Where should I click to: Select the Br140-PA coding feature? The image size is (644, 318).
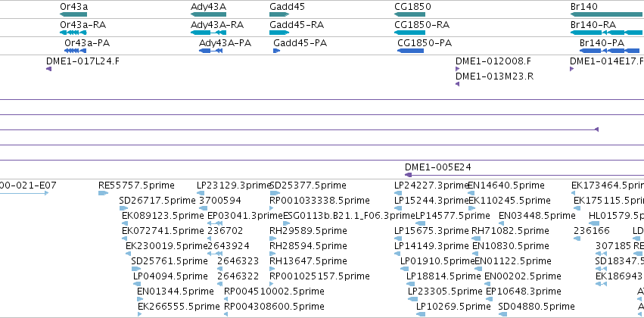609,51
